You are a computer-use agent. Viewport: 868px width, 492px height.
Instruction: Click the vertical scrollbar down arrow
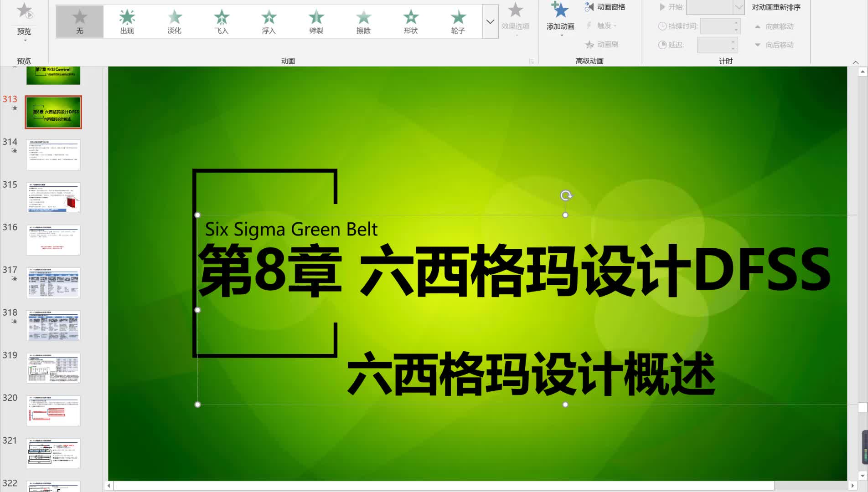click(x=862, y=476)
